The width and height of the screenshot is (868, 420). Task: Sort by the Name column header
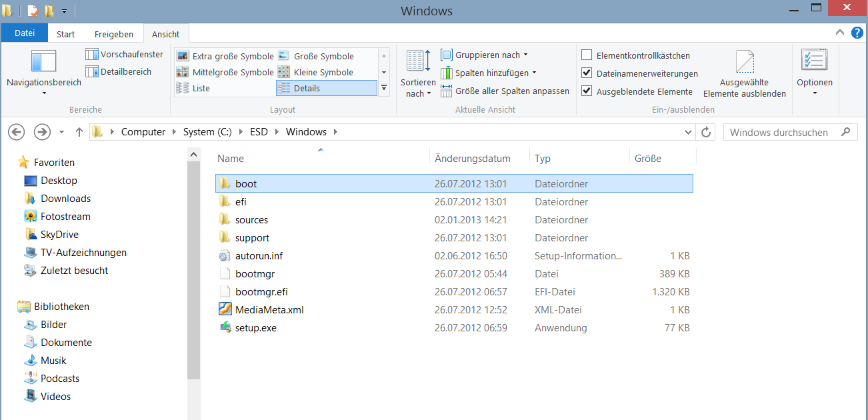[x=323, y=159]
